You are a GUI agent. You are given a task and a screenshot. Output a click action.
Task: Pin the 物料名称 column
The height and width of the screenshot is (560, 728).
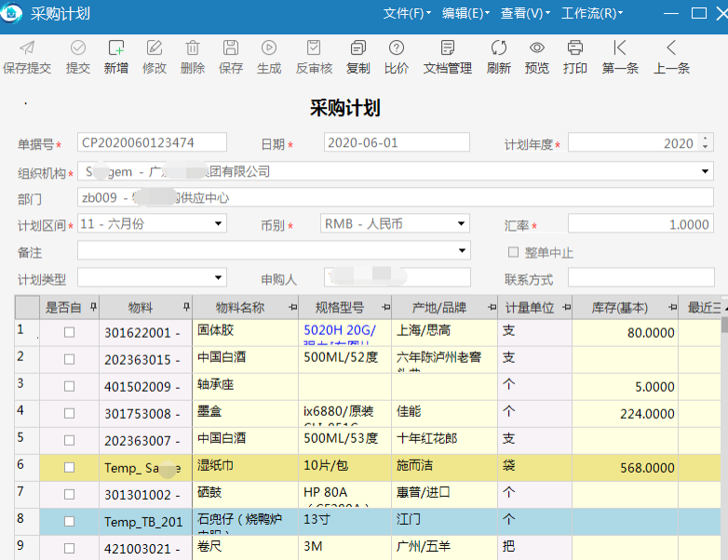pyautogui.click(x=292, y=307)
